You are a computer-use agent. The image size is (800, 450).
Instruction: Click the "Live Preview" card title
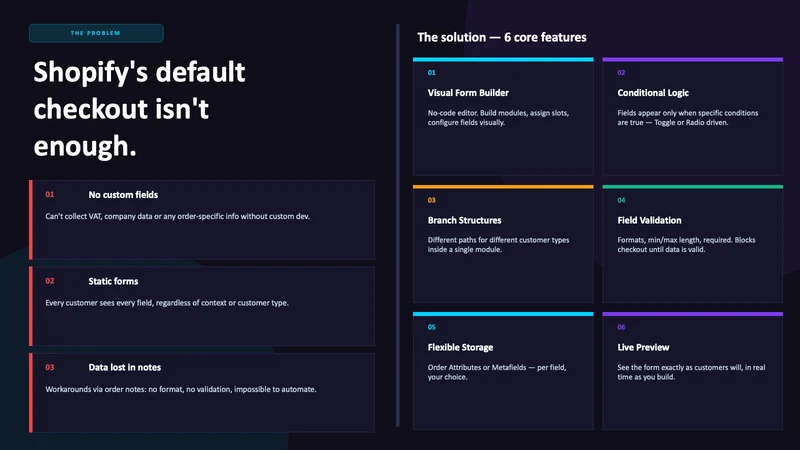tap(643, 347)
